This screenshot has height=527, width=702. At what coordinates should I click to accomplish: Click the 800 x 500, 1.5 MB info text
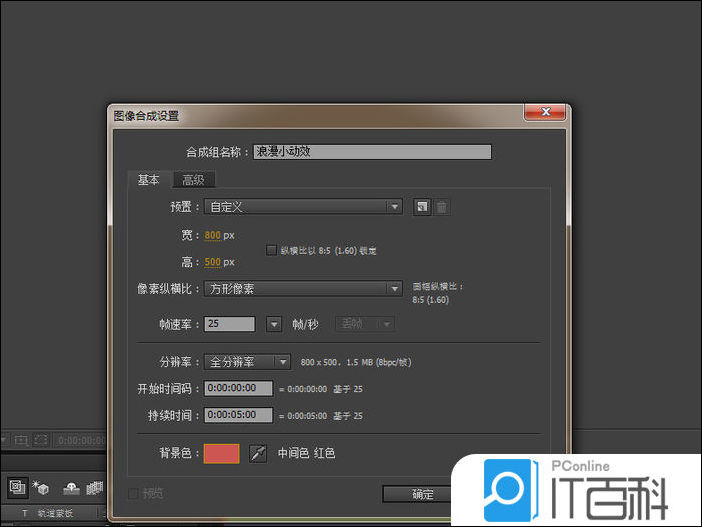[356, 362]
